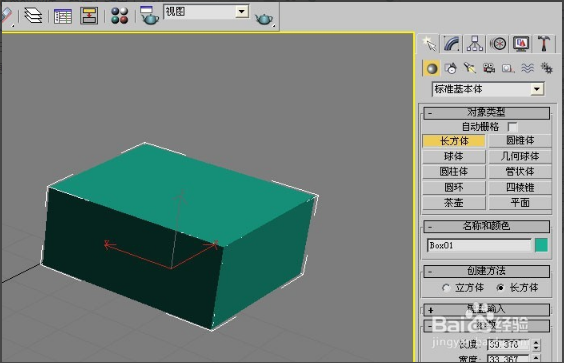Image resolution: width=564 pixels, height=363 pixels.
Task: Click the 圆锥体 cone button
Action: click(520, 140)
